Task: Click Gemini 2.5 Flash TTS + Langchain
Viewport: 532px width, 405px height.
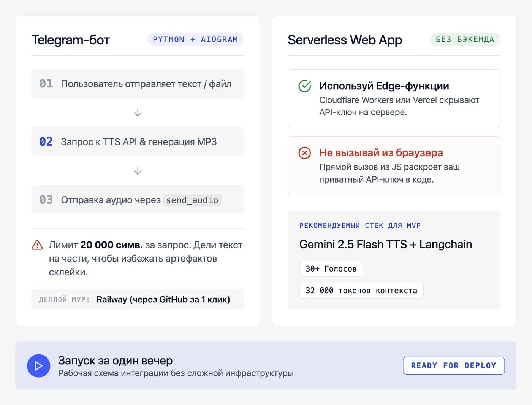Action: (386, 244)
